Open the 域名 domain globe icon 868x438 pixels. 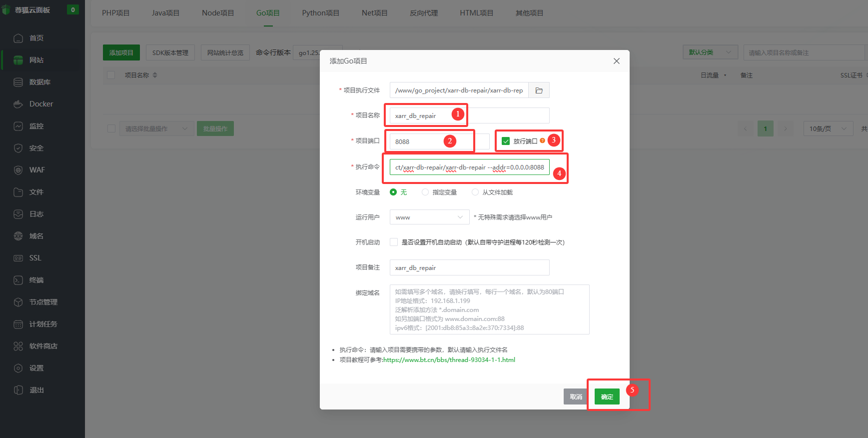[18, 236]
